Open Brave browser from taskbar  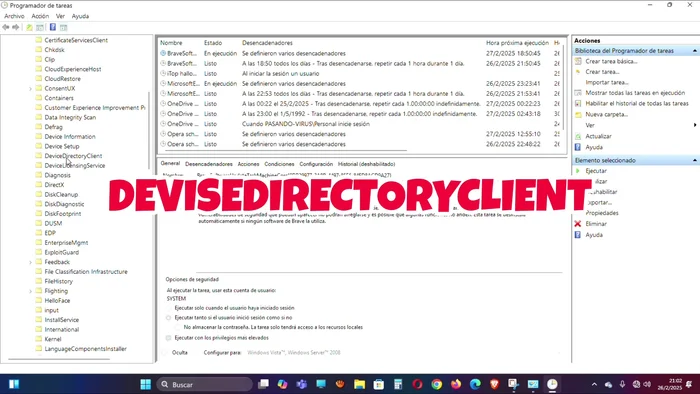[x=494, y=384]
